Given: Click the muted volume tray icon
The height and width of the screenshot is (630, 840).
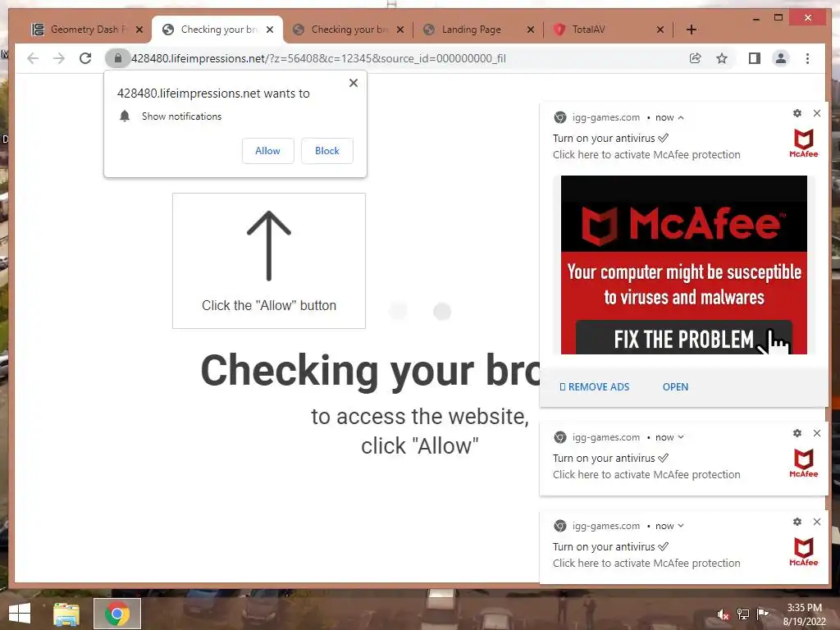Looking at the screenshot, I should coord(723,614).
